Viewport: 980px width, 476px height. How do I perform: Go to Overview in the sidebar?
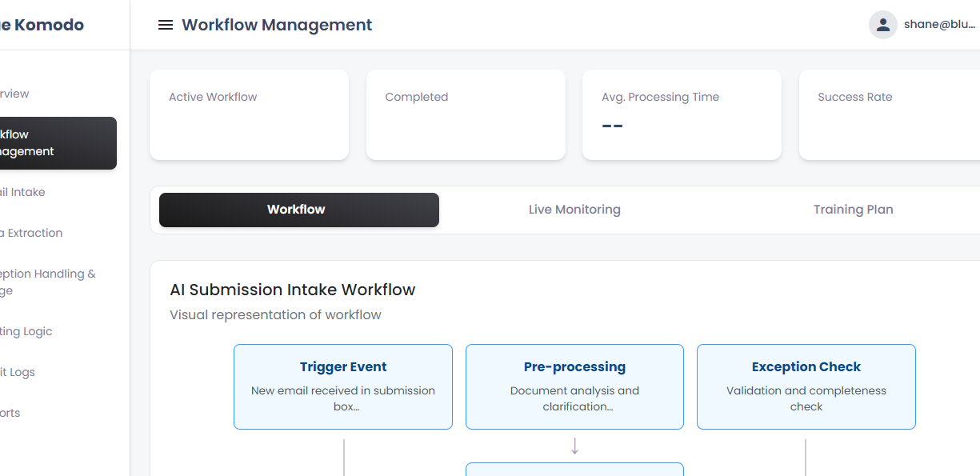pyautogui.click(x=14, y=94)
